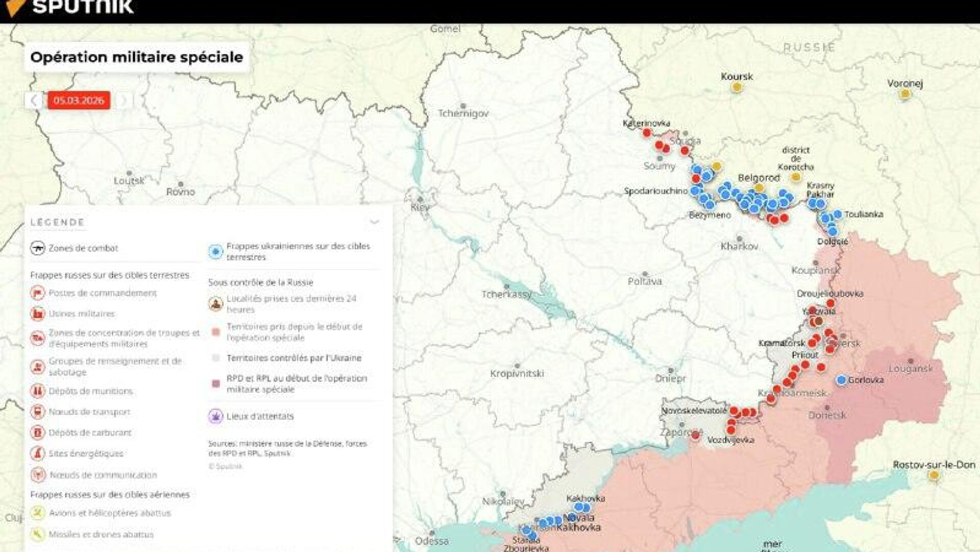Click the Sites énergétiques legend icon
980x552 pixels.
click(37, 453)
